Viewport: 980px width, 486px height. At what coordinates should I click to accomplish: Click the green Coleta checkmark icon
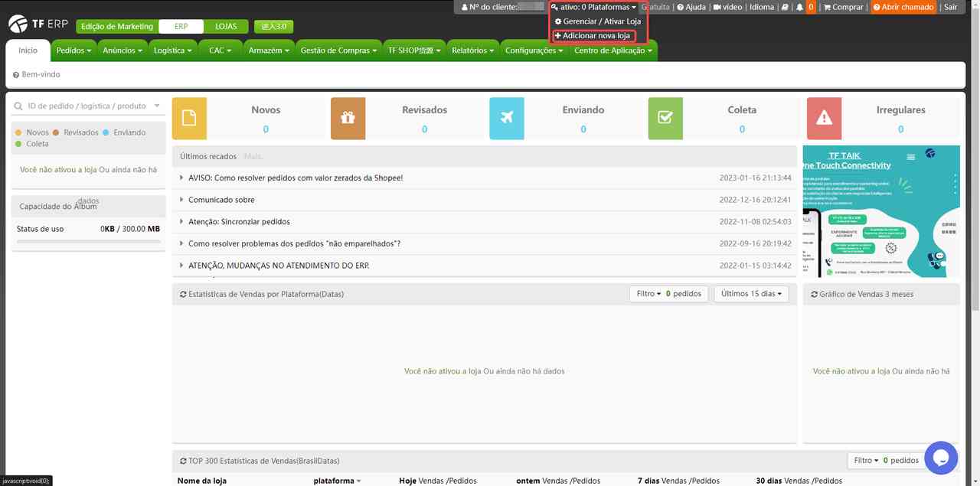point(665,119)
